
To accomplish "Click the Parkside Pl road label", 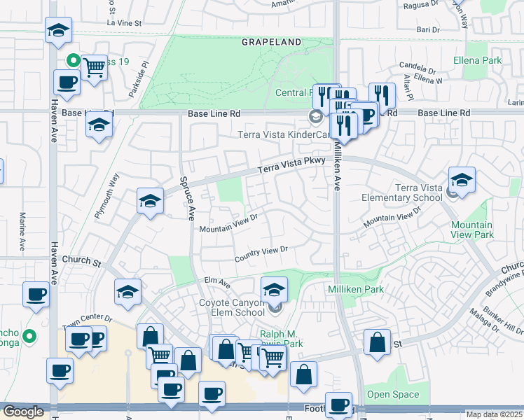I will [x=138, y=79].
